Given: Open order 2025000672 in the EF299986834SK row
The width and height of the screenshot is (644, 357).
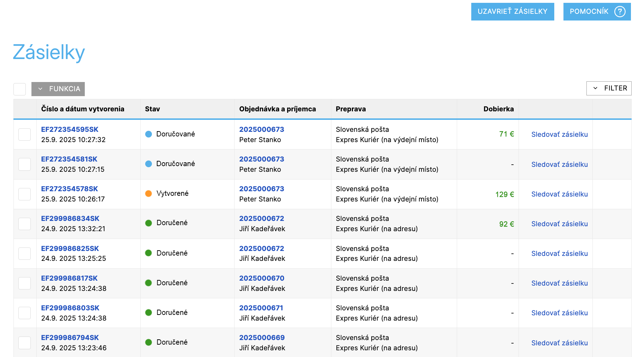Looking at the screenshot, I should (x=262, y=218).
